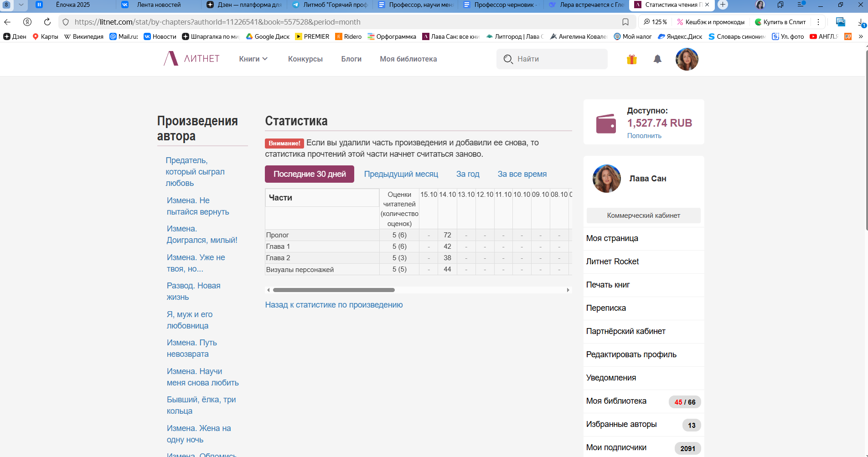868x457 pixels.
Task: Open the notifications bell
Action: [x=657, y=59]
